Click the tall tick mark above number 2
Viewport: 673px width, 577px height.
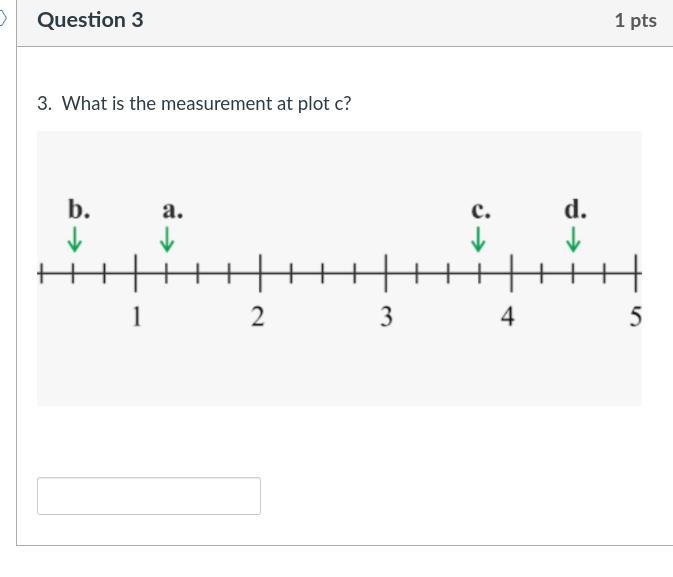(x=261, y=271)
